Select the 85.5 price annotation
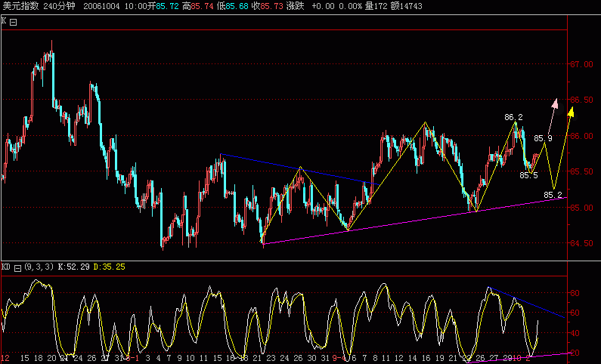This screenshot has width=601, height=364. point(528,175)
